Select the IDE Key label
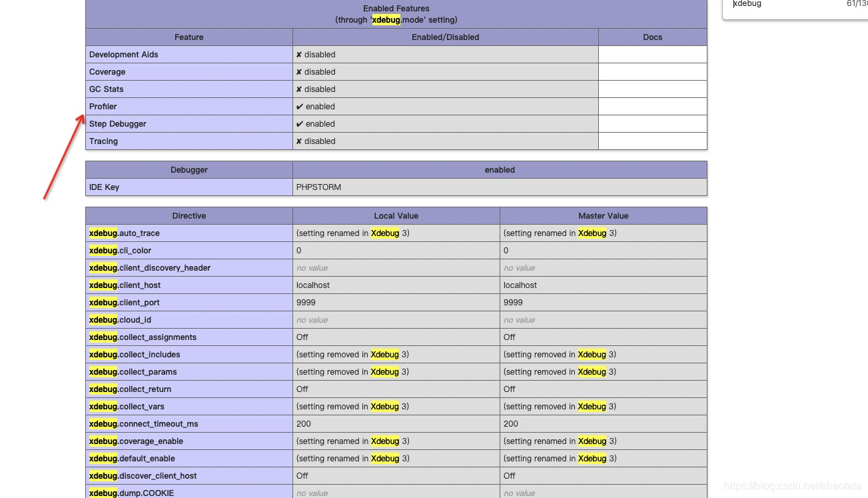868x498 pixels. click(x=104, y=187)
